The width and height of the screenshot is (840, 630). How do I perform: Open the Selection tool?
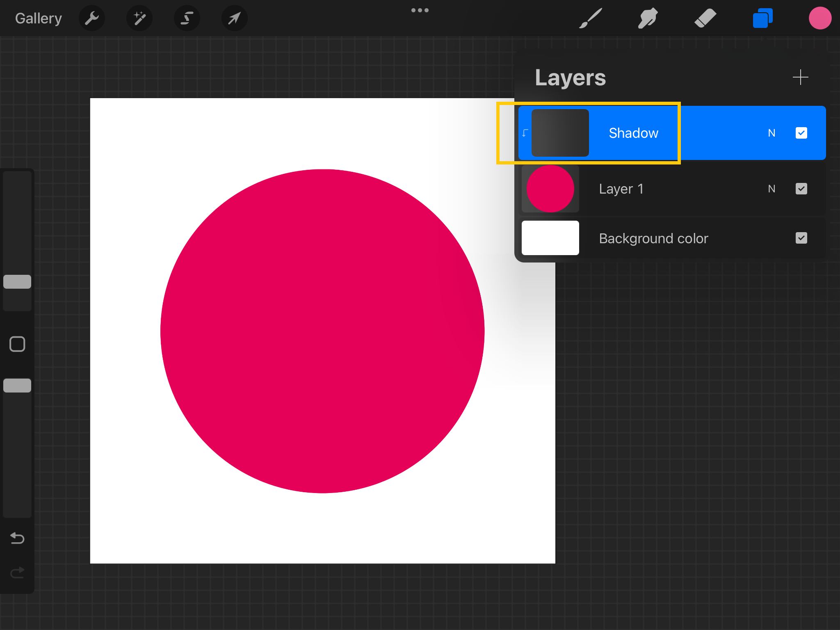tap(187, 18)
